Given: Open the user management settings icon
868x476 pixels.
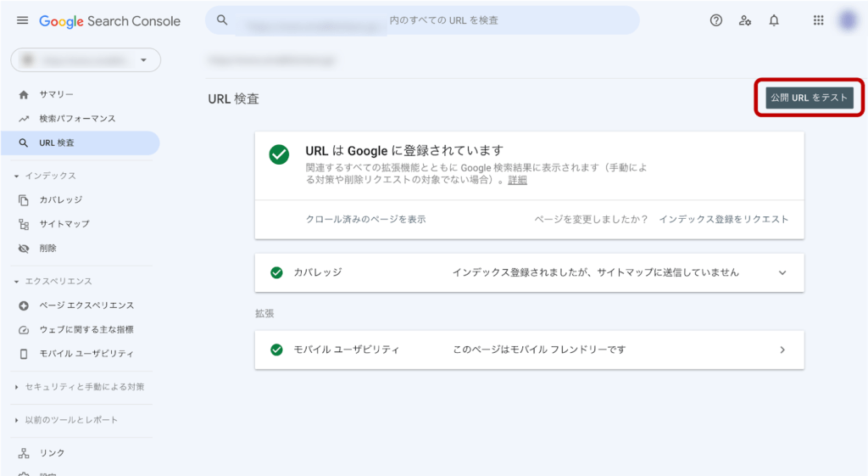Looking at the screenshot, I should pyautogui.click(x=745, y=20).
